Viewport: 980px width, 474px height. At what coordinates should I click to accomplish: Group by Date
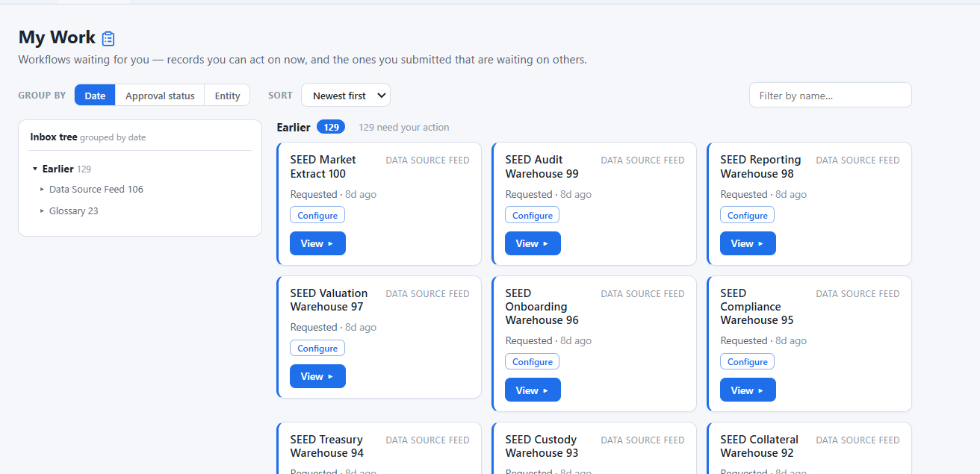95,96
